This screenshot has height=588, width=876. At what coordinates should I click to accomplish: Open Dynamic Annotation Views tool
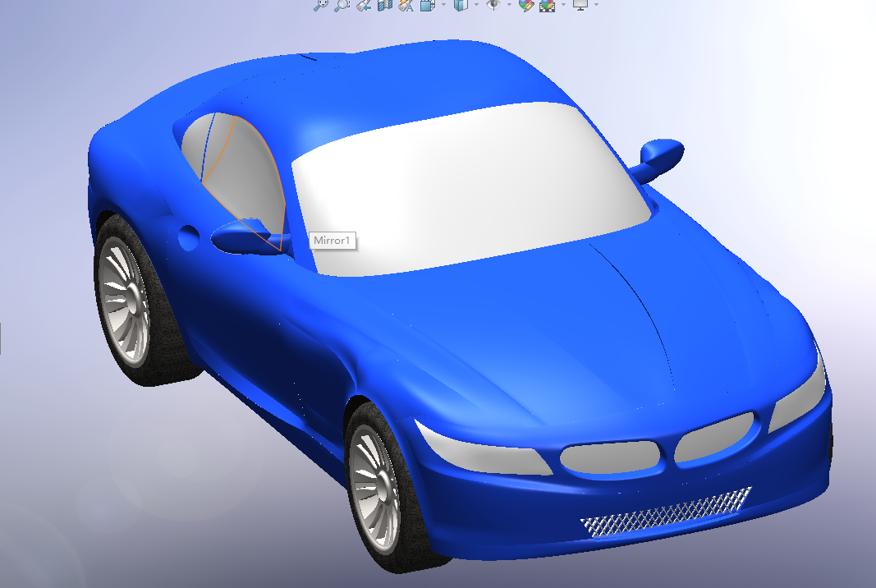pyautogui.click(x=406, y=5)
